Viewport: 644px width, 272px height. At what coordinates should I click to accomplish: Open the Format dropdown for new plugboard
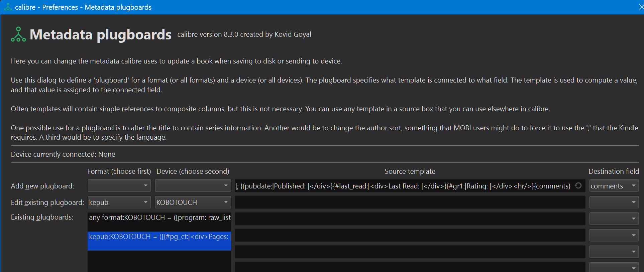click(119, 186)
